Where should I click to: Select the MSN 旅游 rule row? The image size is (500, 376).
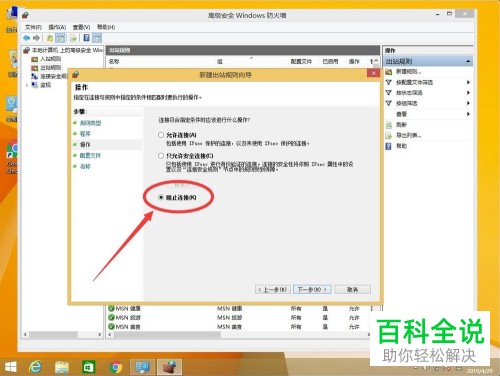pos(239,317)
